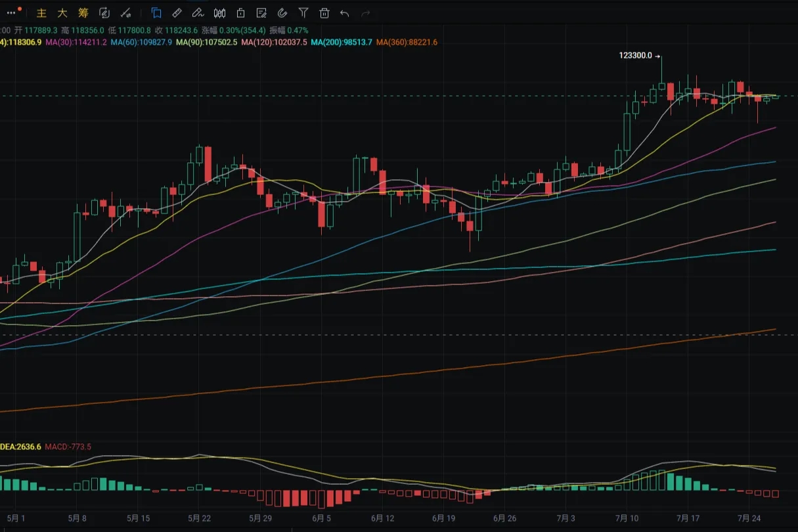Select the trend line drawing tool
Screen dimensions: 798x532
point(127,12)
